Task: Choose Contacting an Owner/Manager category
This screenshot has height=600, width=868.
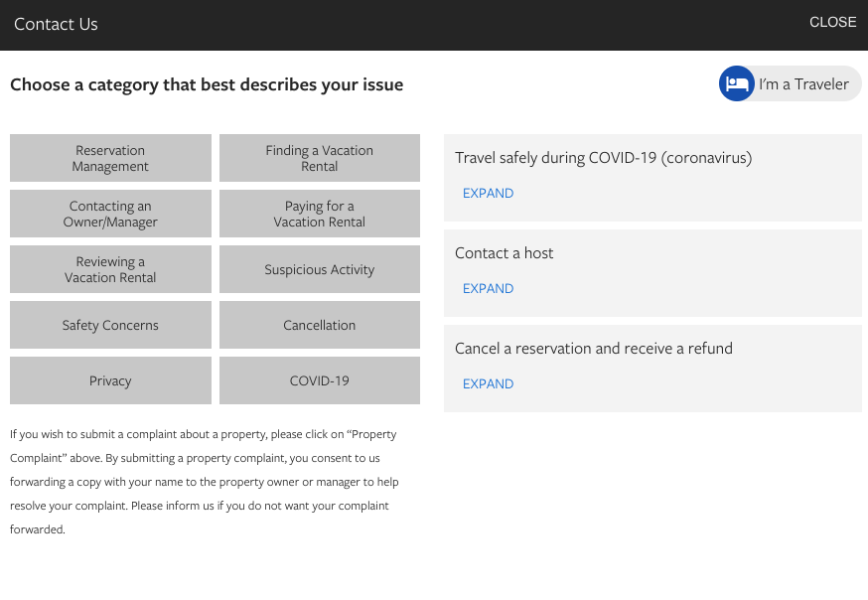Action: pyautogui.click(x=110, y=214)
